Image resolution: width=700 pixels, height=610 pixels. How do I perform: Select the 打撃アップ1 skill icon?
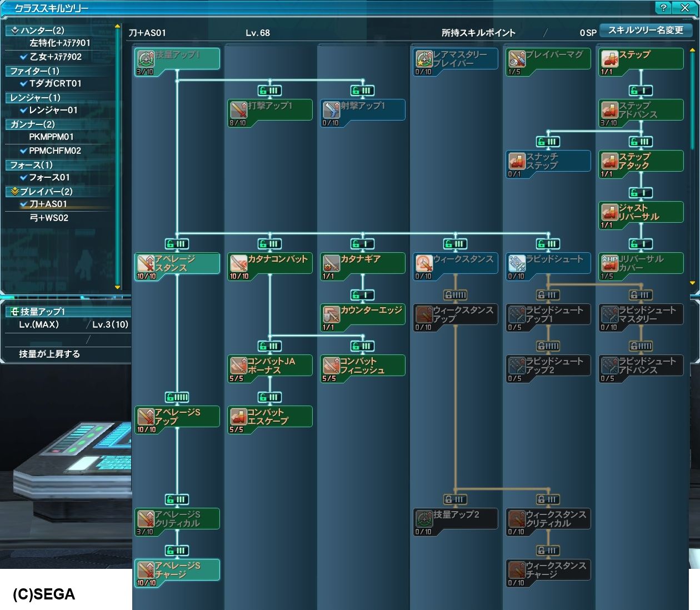[238, 109]
